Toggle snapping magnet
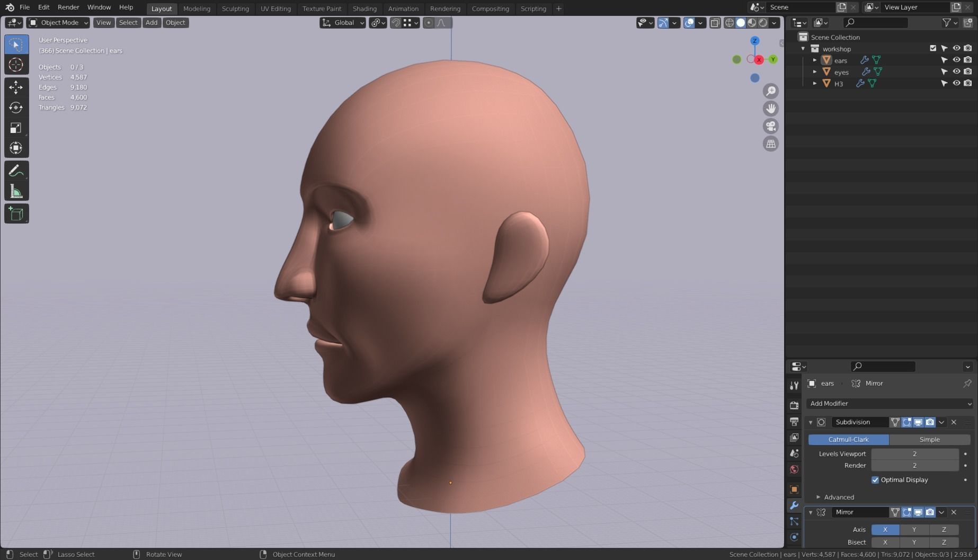 396,23
